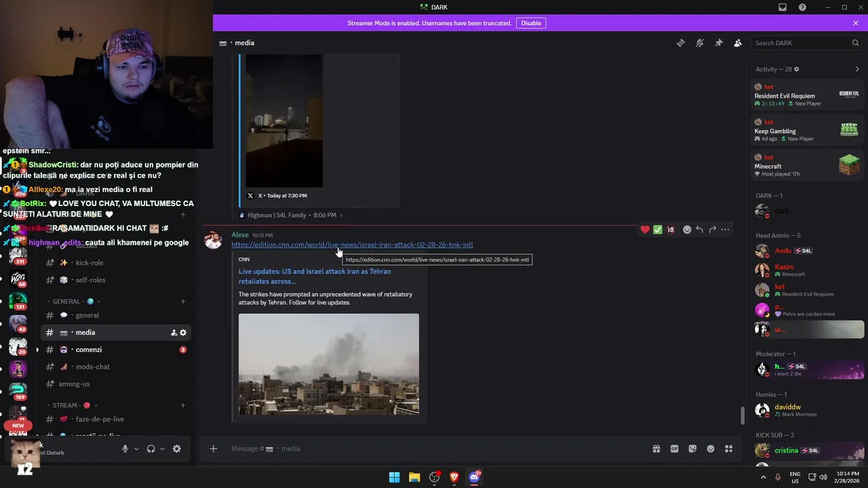
Task: Open User Settings gear
Action: tap(177, 449)
